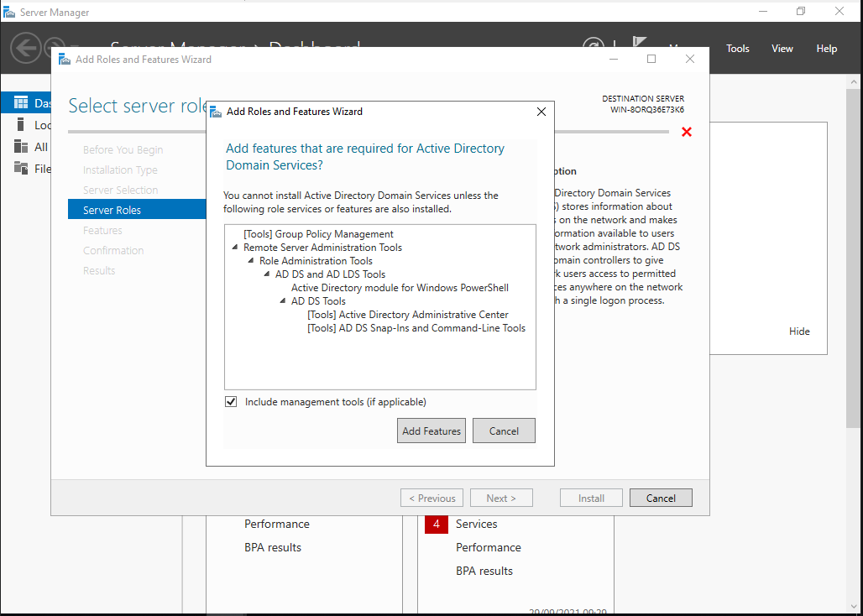The height and width of the screenshot is (616, 863).
Task: Select Before You Begin wizard step
Action: [123, 149]
